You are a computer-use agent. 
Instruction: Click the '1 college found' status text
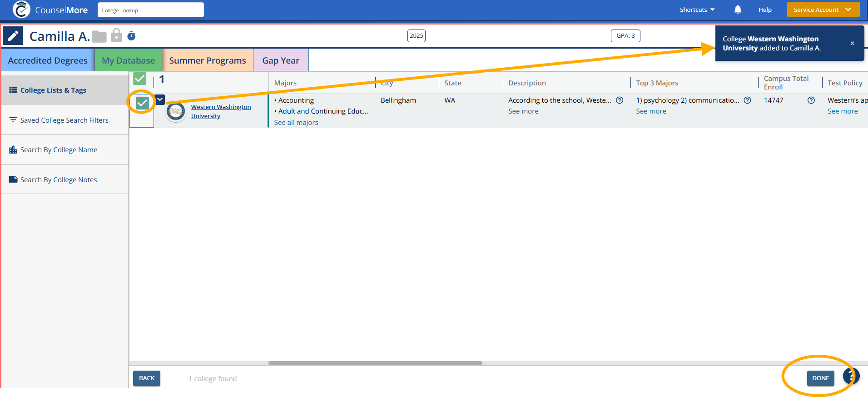click(213, 379)
